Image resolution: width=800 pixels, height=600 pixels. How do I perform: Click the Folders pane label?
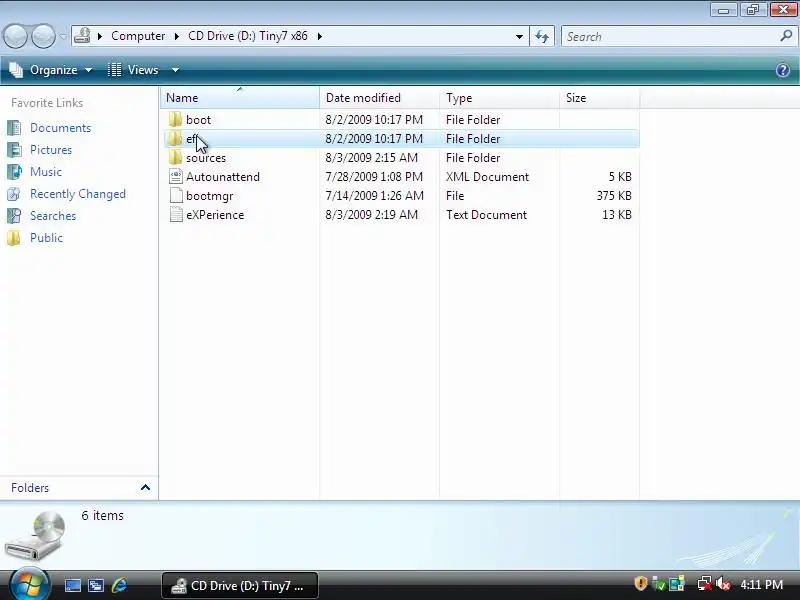pyautogui.click(x=30, y=488)
